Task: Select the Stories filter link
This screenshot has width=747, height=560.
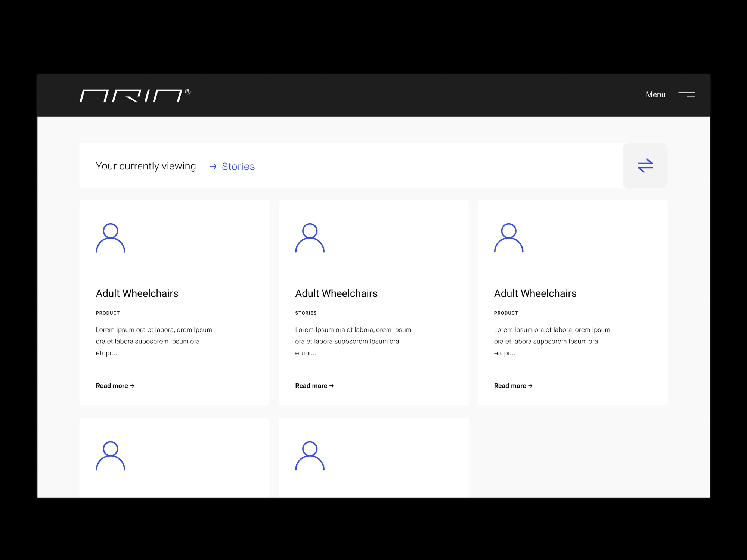Action: [x=238, y=167]
